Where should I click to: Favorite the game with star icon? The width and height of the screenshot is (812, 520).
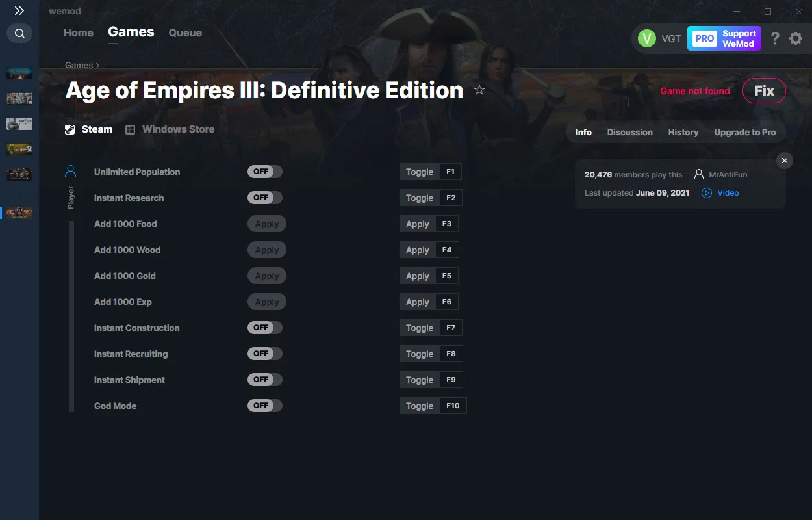[x=479, y=90]
